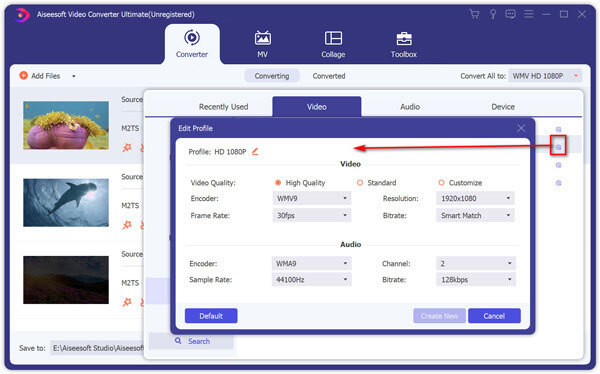Switch to the Converter tab
Screen dimensions: 600x374
[x=192, y=44]
